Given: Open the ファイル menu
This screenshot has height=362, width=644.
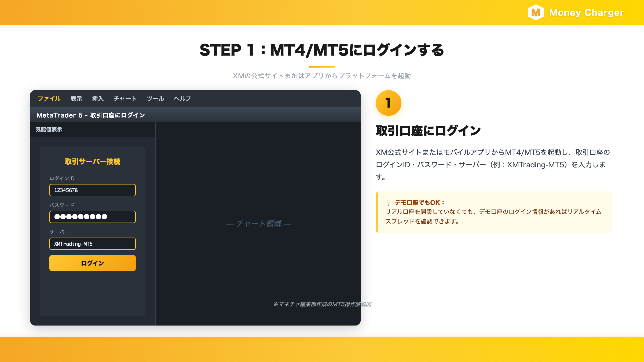Looking at the screenshot, I should tap(49, 99).
